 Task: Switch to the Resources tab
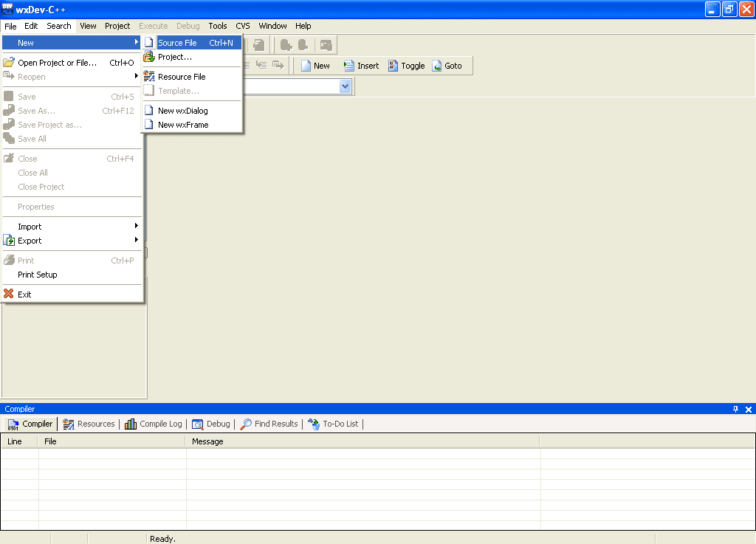click(89, 424)
